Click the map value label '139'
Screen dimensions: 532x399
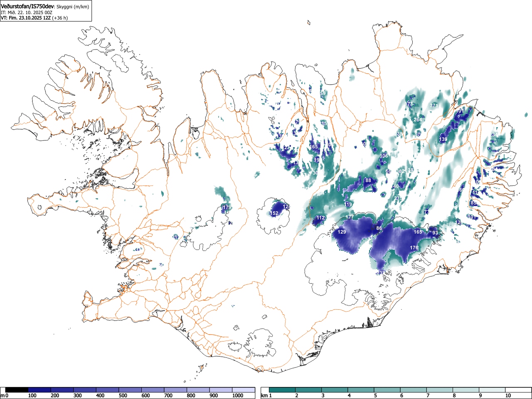[x=443, y=139]
